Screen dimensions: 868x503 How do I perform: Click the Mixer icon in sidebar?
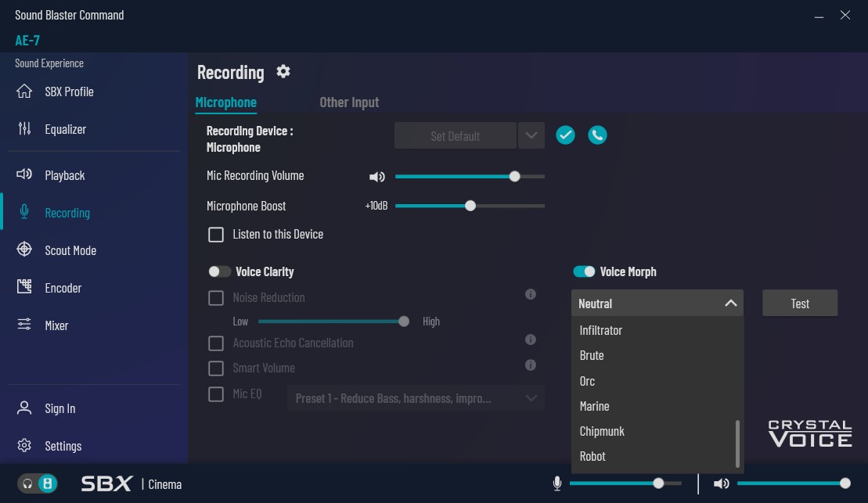(x=24, y=325)
